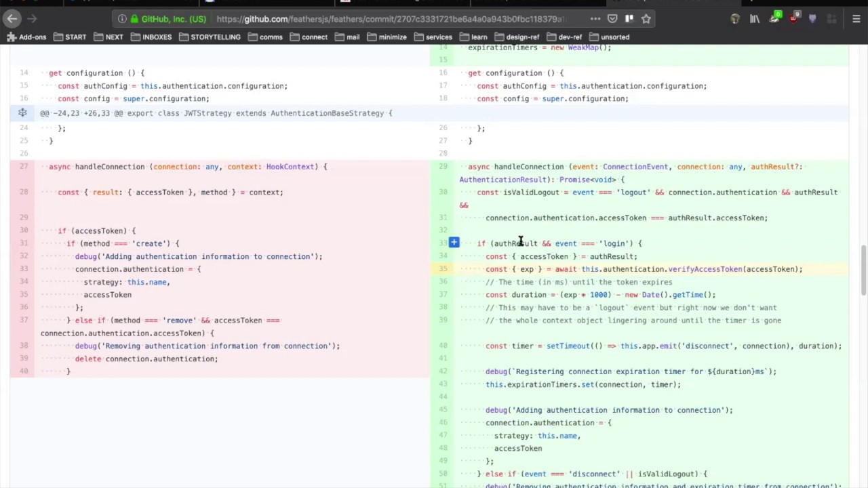Viewport: 868px width, 488px height.
Task: Open the connect bookmarks folder
Action: coord(309,37)
